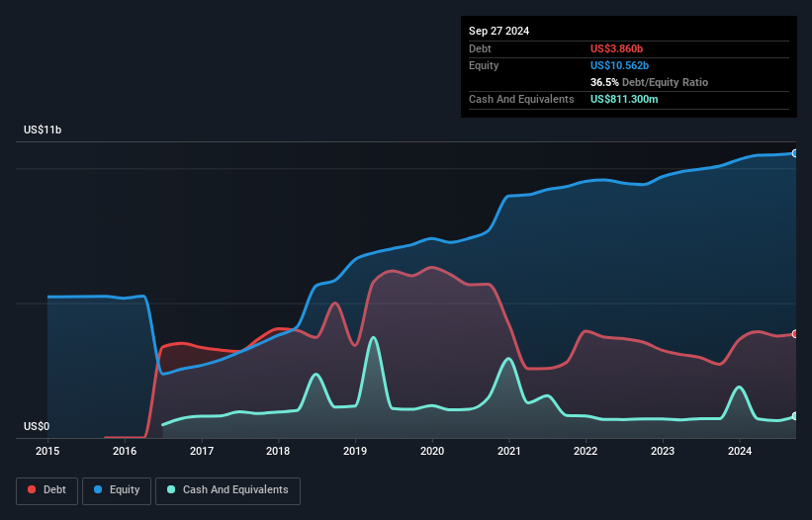Click the blue Equity endpoint marker

coord(795,153)
